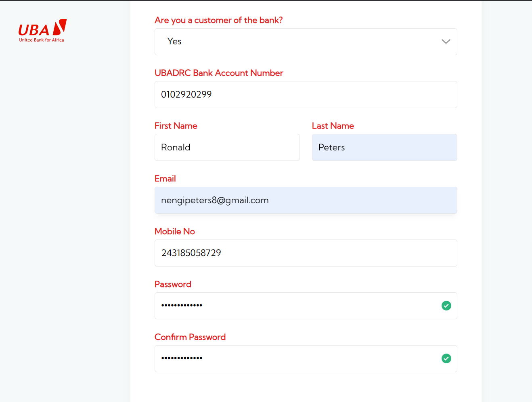
Task: Click into the First Name field containing Ronald
Action: 227,148
